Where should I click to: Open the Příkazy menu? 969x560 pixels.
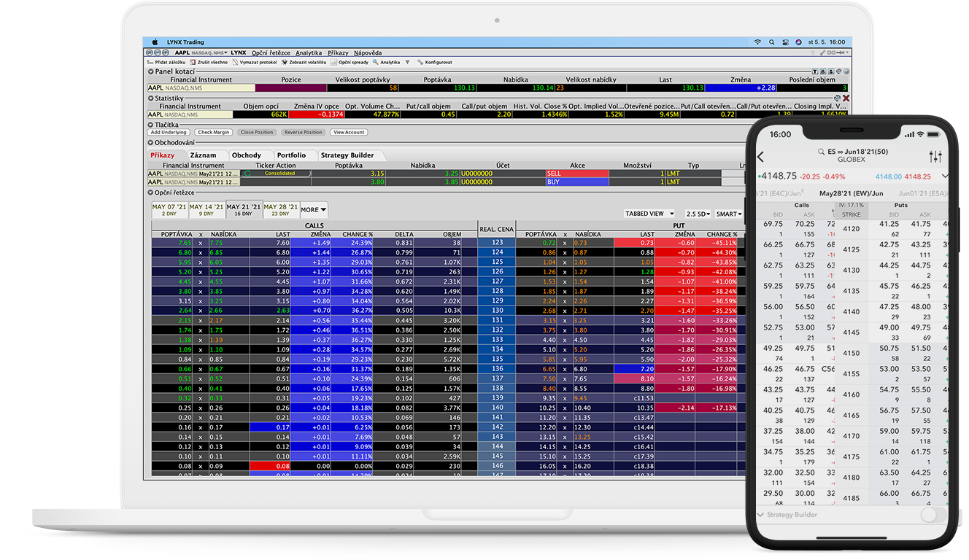(x=338, y=52)
